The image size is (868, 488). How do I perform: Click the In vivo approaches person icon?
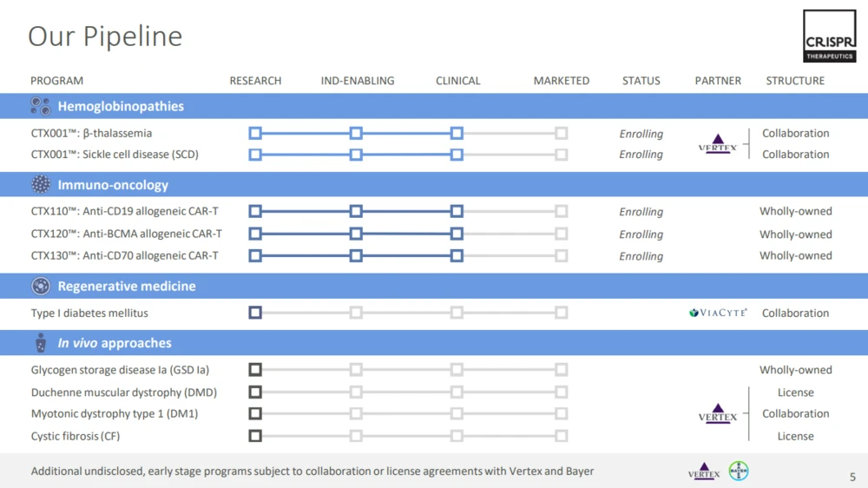pos(41,343)
